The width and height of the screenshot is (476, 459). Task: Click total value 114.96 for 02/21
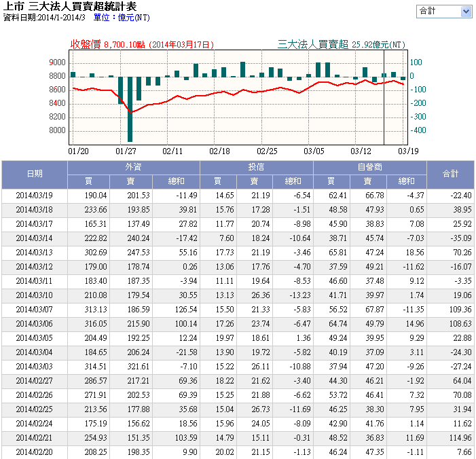(460, 439)
